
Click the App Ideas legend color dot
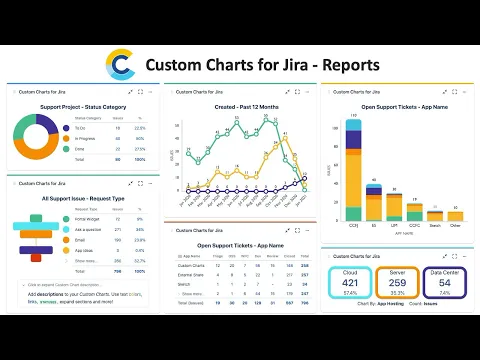66,250
